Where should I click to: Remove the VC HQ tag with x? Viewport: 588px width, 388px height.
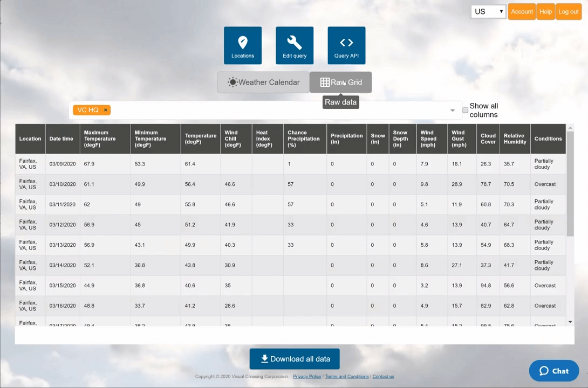(106, 110)
